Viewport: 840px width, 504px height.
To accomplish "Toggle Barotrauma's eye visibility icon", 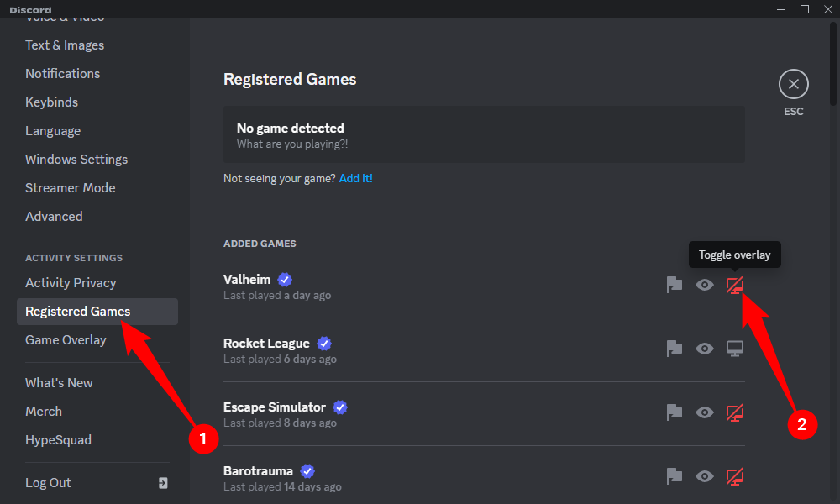I will (x=705, y=476).
